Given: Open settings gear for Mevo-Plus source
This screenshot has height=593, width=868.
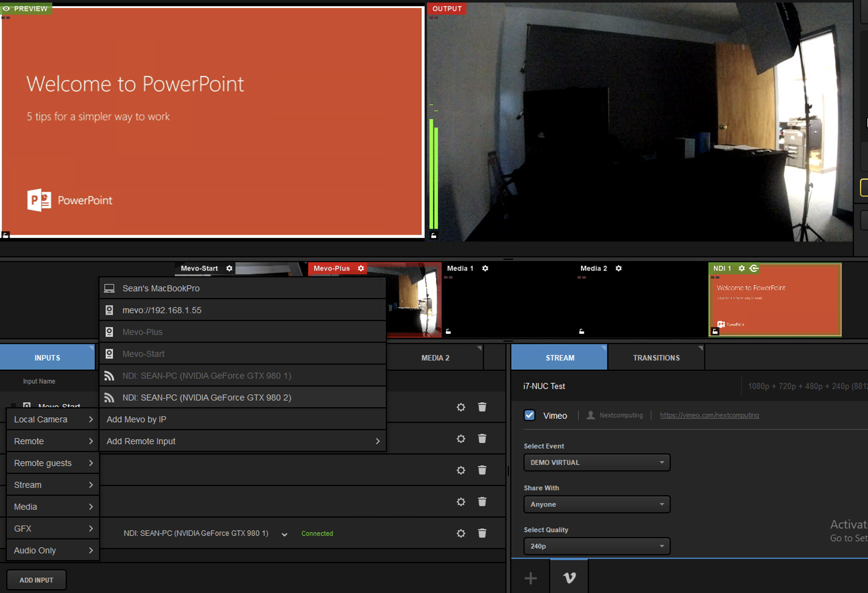Looking at the screenshot, I should tap(361, 268).
